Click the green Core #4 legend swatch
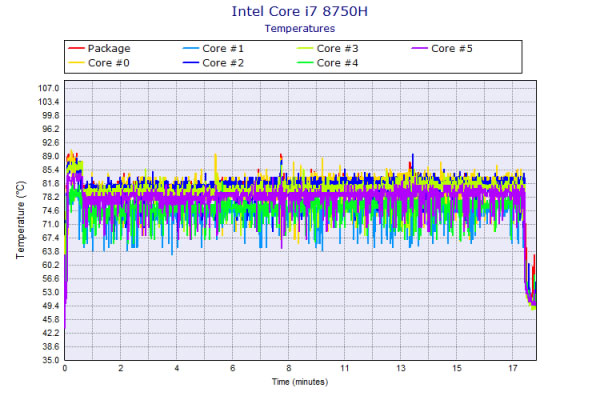Screen dimensions: 600x400 click(x=305, y=63)
